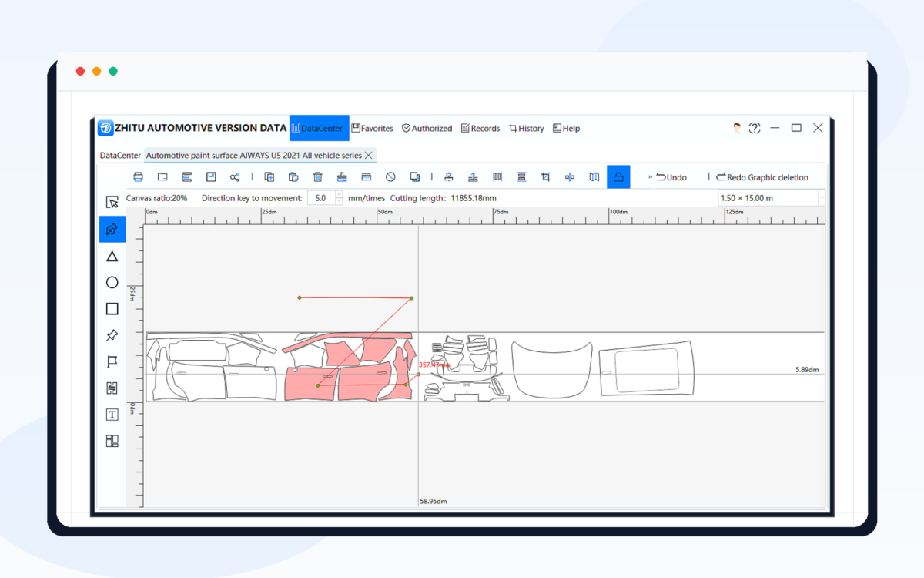Click the duplicate squares icon
The height and width of the screenshot is (578, 924).
(415, 176)
